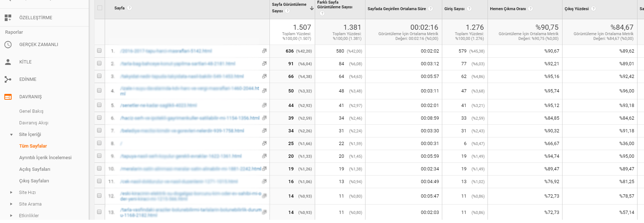Click the help icon beside Sayfa header
Image resolution: width=644 pixels, height=223 pixels.
coord(130,8)
